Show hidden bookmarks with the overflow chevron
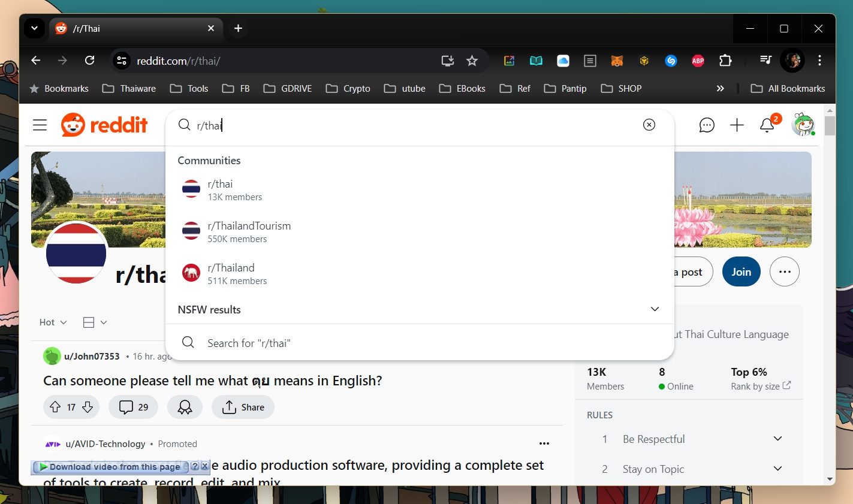This screenshot has height=504, width=853. coord(720,88)
